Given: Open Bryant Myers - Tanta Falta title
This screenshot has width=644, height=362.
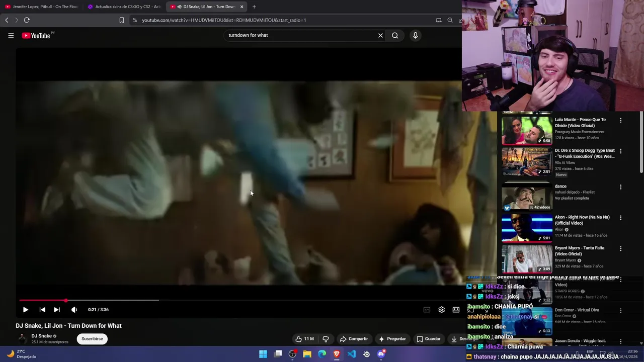Looking at the screenshot, I should (580, 251).
